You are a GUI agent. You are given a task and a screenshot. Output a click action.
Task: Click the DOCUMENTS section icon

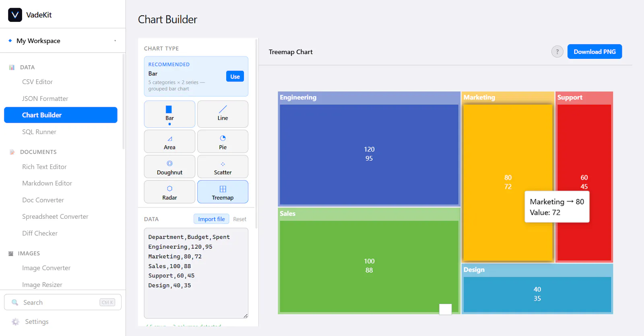click(x=12, y=152)
